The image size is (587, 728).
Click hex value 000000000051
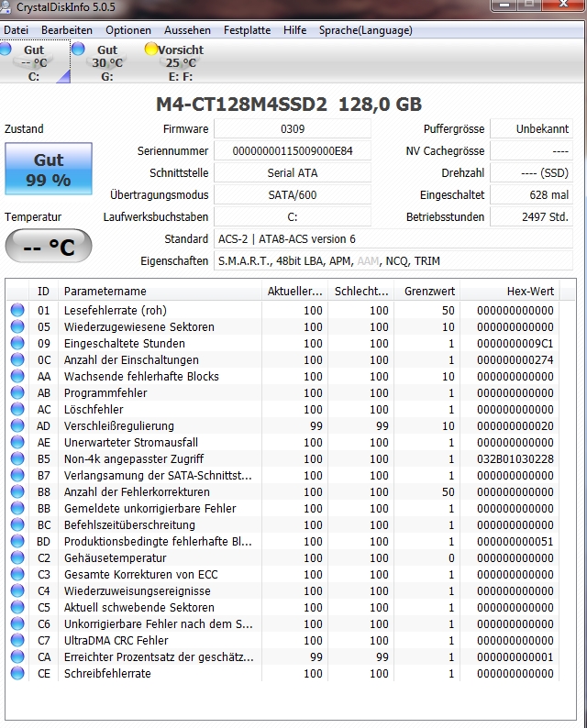coord(515,541)
